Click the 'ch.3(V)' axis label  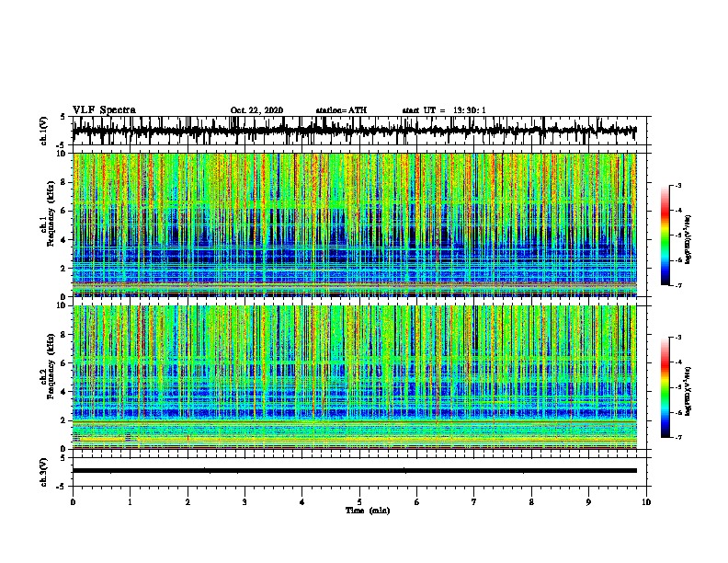tap(44, 472)
